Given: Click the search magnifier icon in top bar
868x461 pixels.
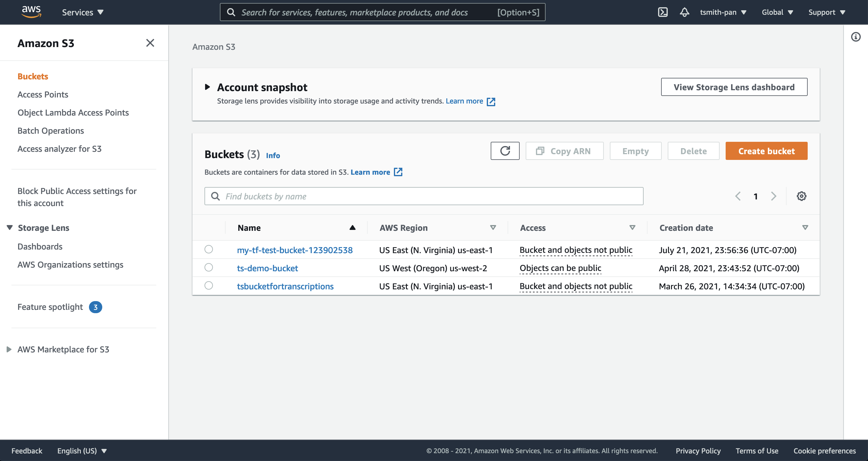Looking at the screenshot, I should [231, 12].
